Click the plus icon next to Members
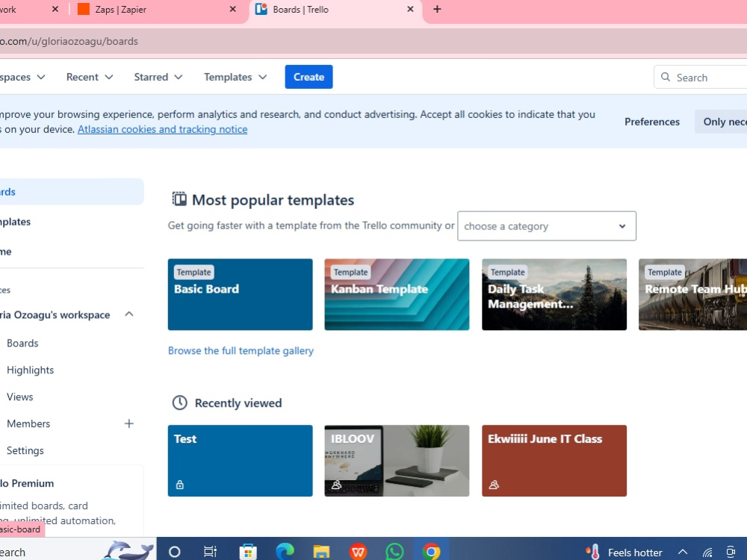This screenshot has height=560, width=747. 129,423
